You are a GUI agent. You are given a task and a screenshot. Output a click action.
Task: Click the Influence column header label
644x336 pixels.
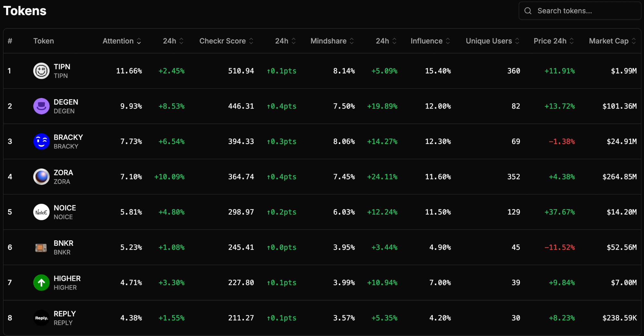point(427,41)
